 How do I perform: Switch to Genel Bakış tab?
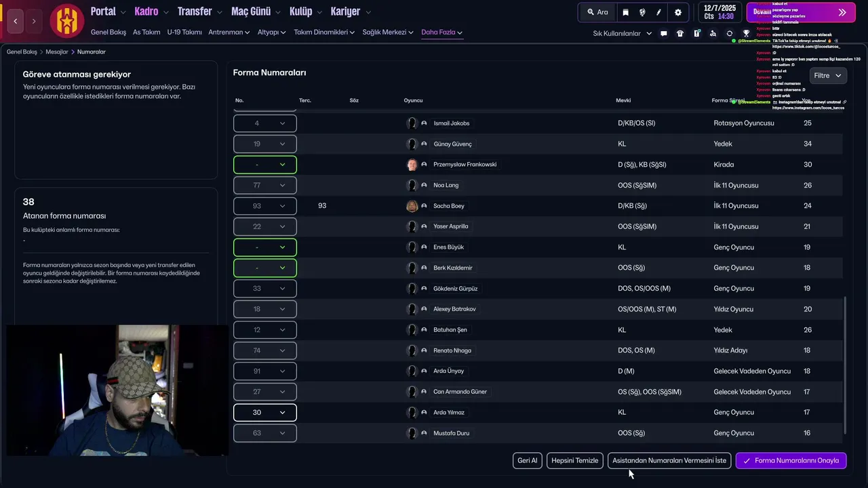pyautogui.click(x=108, y=32)
